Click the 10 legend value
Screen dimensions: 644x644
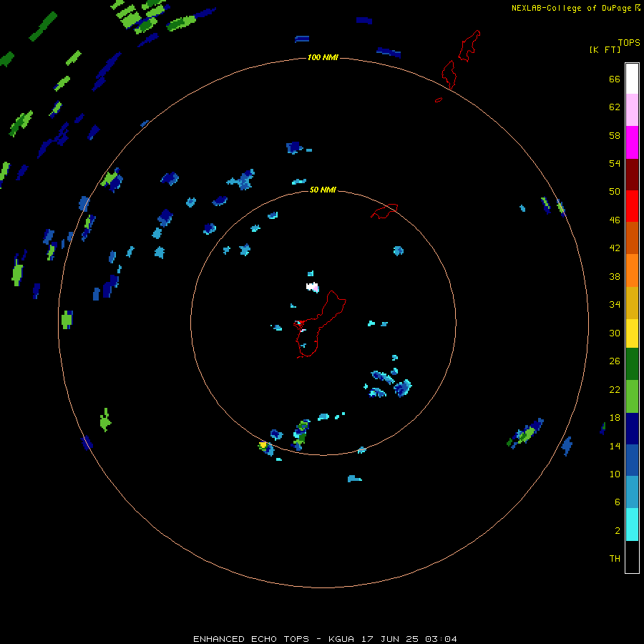615,474
